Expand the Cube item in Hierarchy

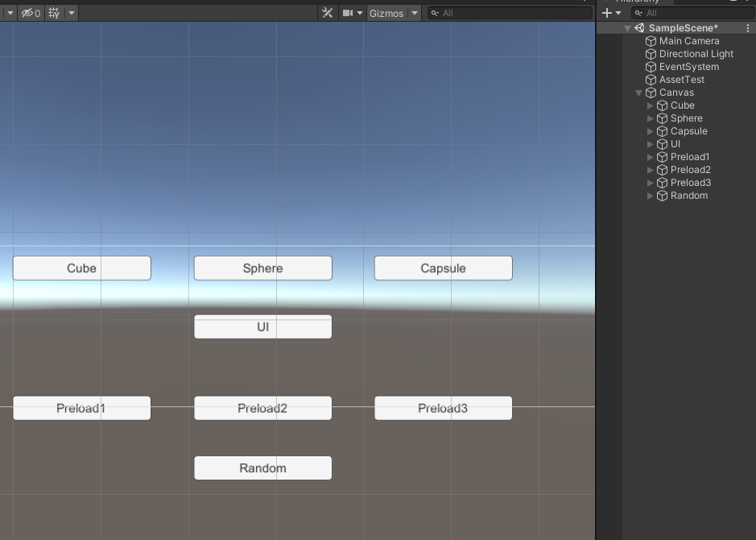pos(650,105)
